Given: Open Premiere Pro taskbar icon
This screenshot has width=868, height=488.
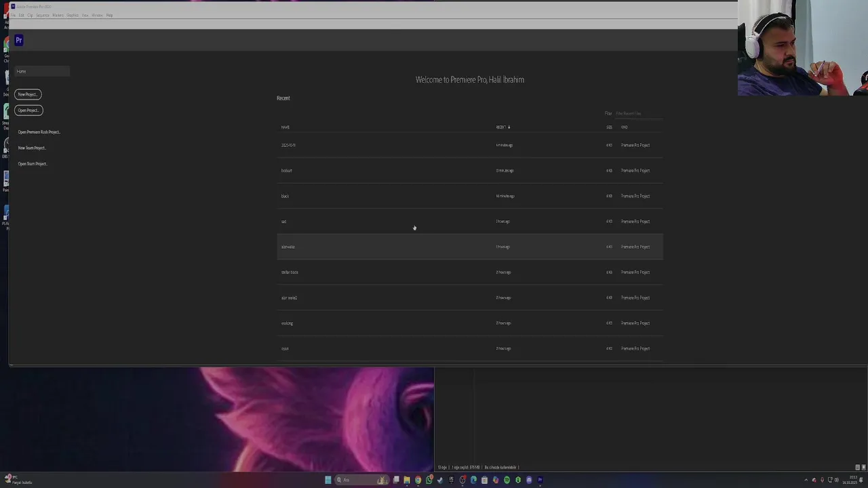Looking at the screenshot, I should 540,480.
